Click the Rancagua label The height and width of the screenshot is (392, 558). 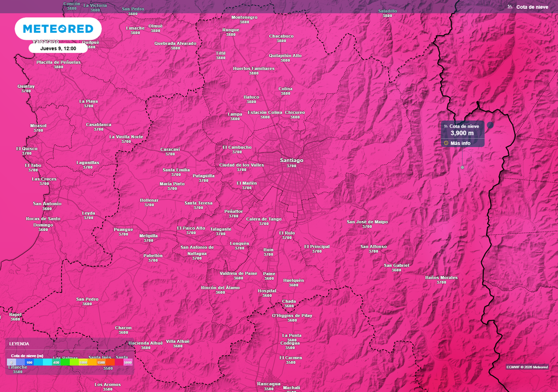[x=269, y=384]
